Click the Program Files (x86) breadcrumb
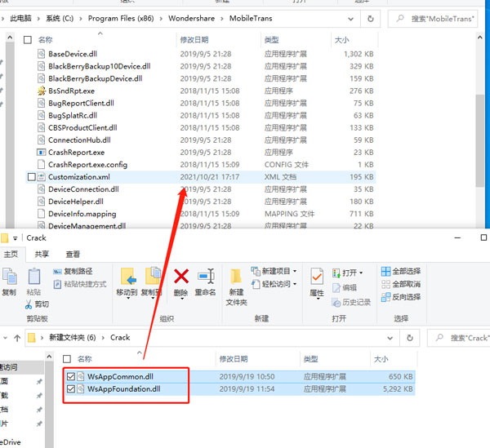This screenshot has height=448, width=490. 121,19
